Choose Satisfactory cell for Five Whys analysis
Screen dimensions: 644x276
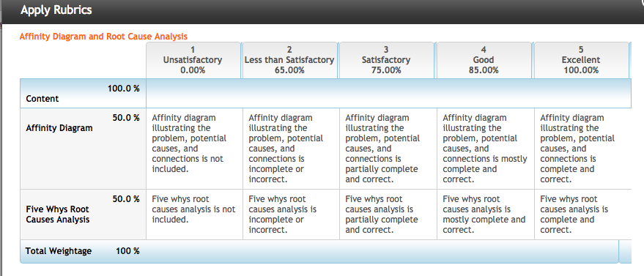click(x=388, y=215)
